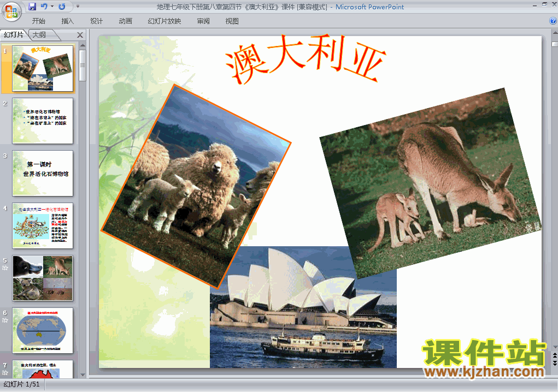This screenshot has height=392, width=558.
Task: Select slide 7 thumbnail with red Australia map
Action: 43,369
